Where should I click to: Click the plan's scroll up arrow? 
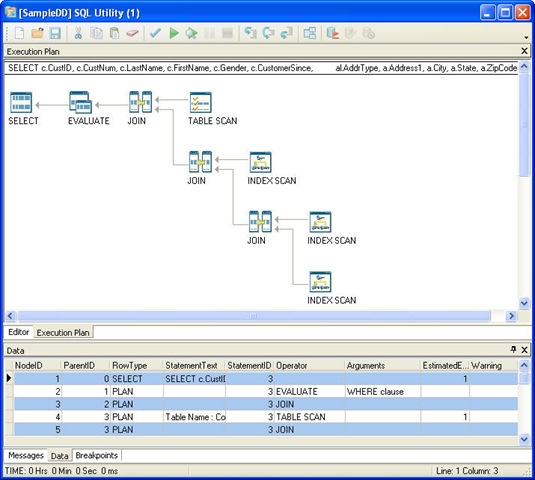pyautogui.click(x=524, y=66)
